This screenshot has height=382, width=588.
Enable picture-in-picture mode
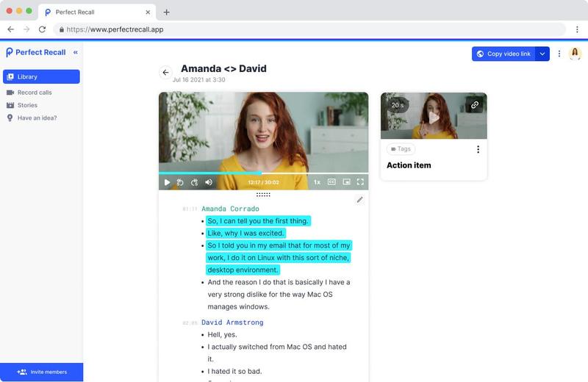coord(346,181)
